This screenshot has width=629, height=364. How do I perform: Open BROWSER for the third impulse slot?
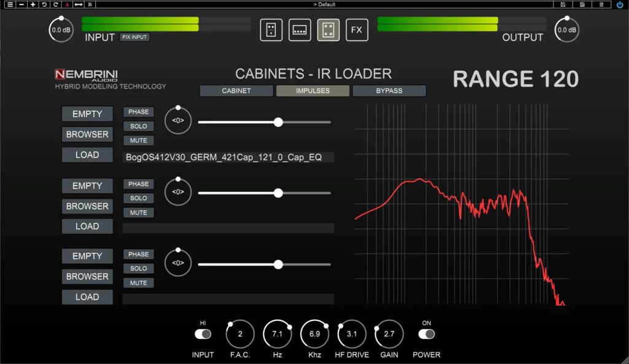click(x=87, y=277)
